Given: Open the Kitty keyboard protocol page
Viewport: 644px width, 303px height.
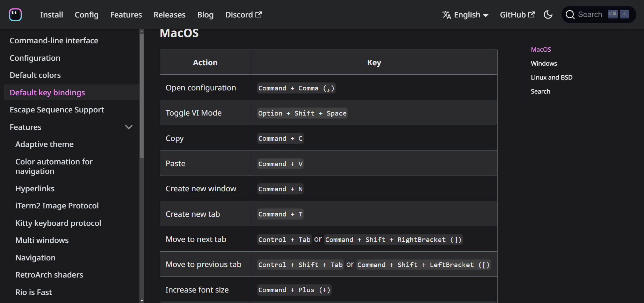Looking at the screenshot, I should pos(58,223).
